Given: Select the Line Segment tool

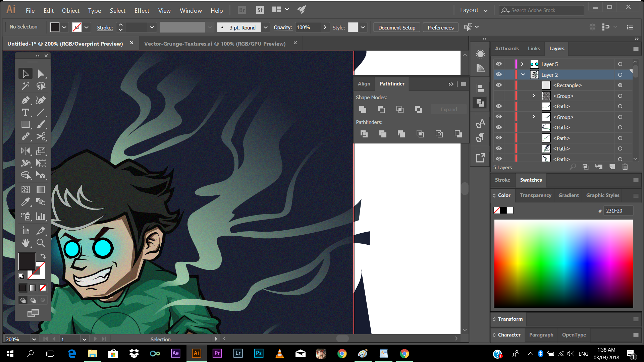Looking at the screenshot, I should point(41,112).
